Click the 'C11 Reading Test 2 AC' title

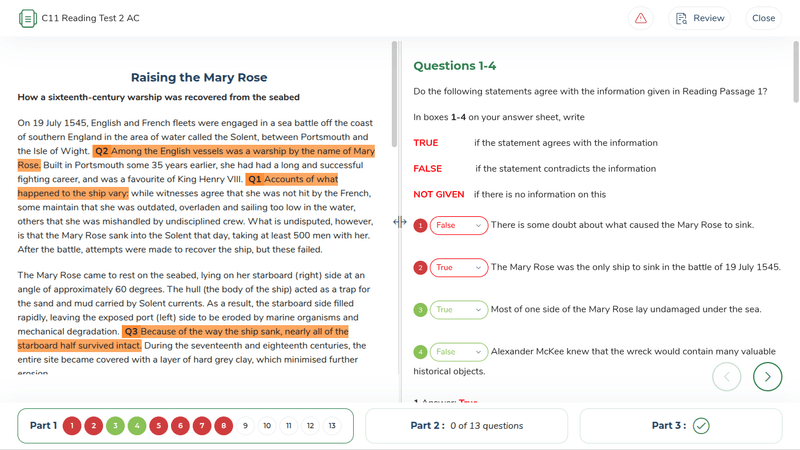pyautogui.click(x=90, y=18)
